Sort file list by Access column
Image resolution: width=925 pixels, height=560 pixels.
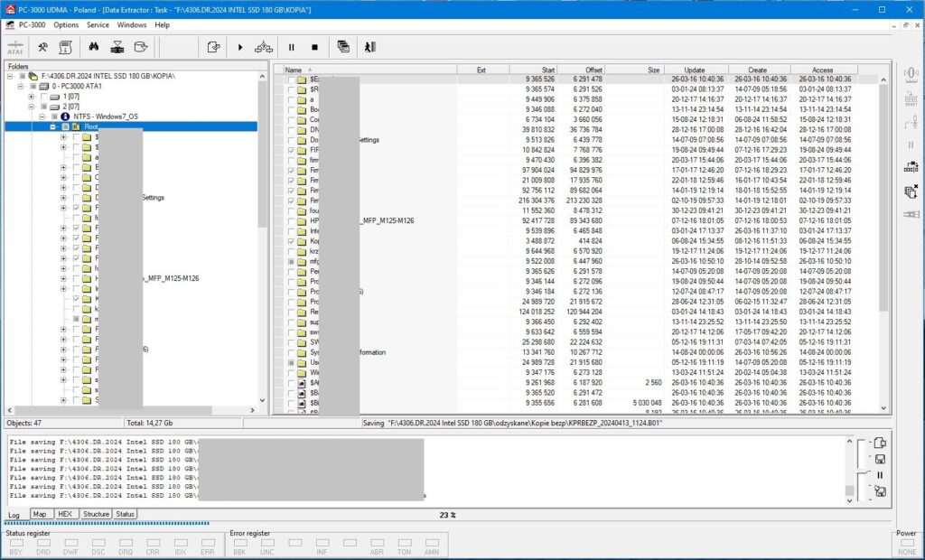pos(824,70)
